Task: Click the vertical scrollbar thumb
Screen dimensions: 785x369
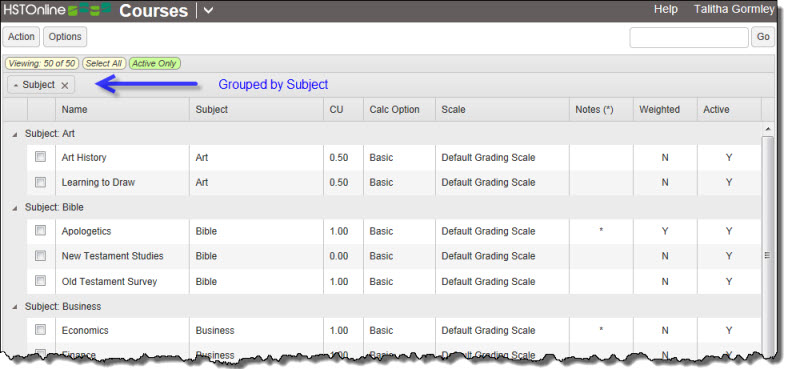Action: pos(767,255)
